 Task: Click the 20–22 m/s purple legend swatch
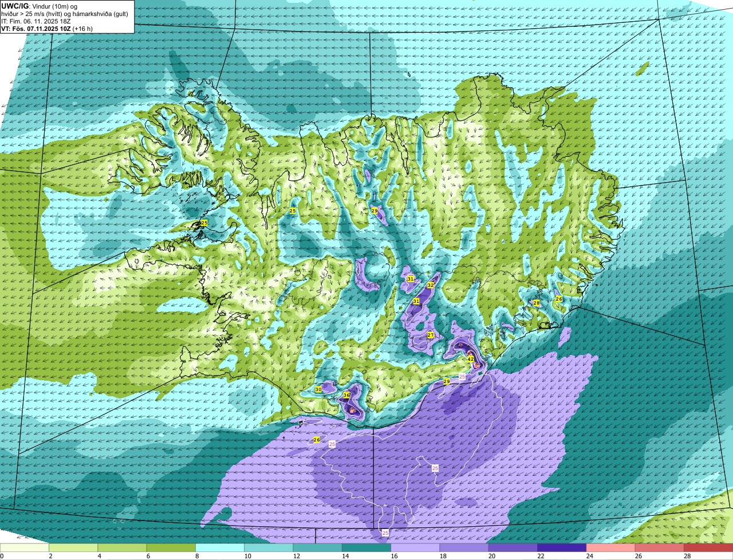pos(513,548)
